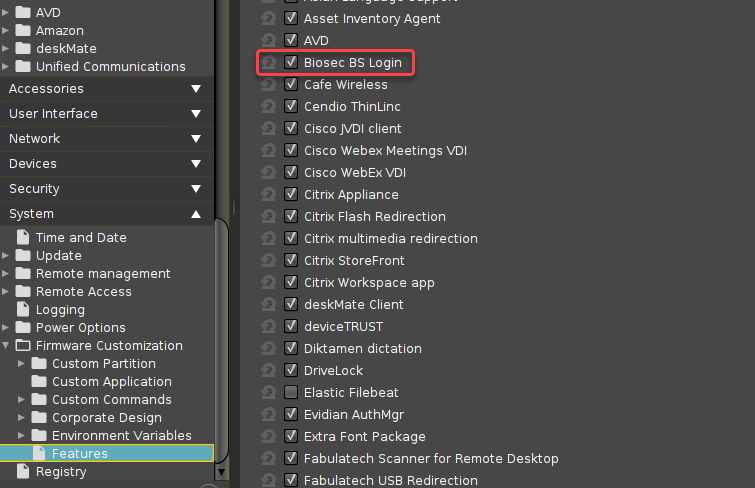The width and height of the screenshot is (755, 488).
Task: Expand the Custom Partition tree node
Action: [22, 364]
